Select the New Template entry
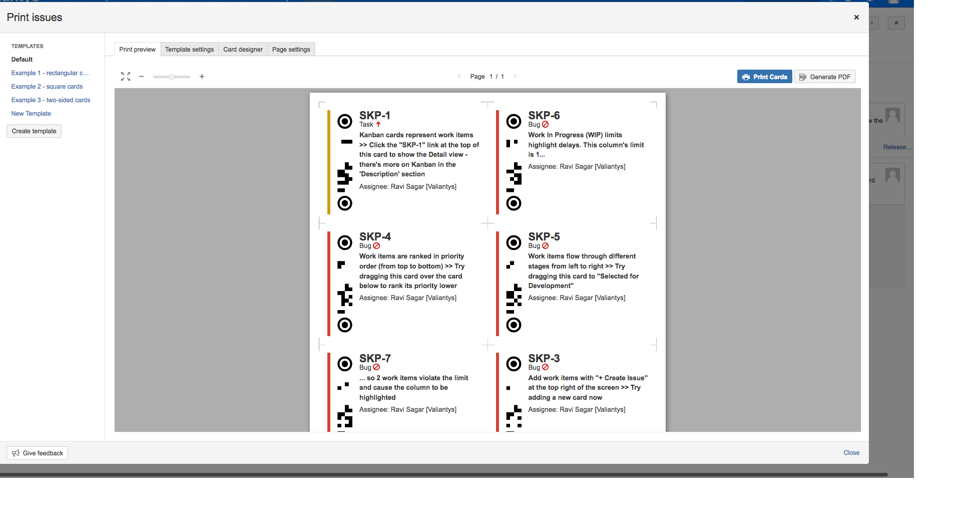980x523 pixels. point(31,113)
